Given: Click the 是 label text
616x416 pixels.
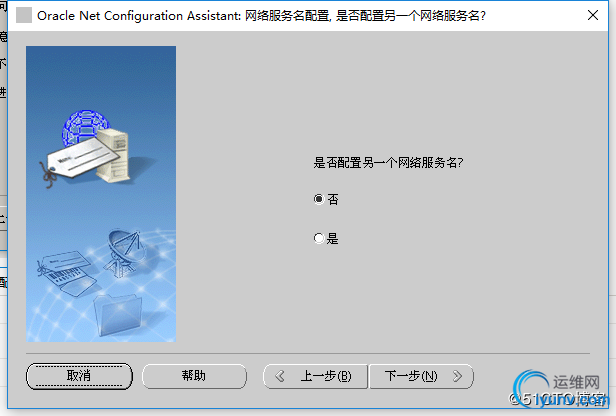Looking at the screenshot, I should coord(333,238).
